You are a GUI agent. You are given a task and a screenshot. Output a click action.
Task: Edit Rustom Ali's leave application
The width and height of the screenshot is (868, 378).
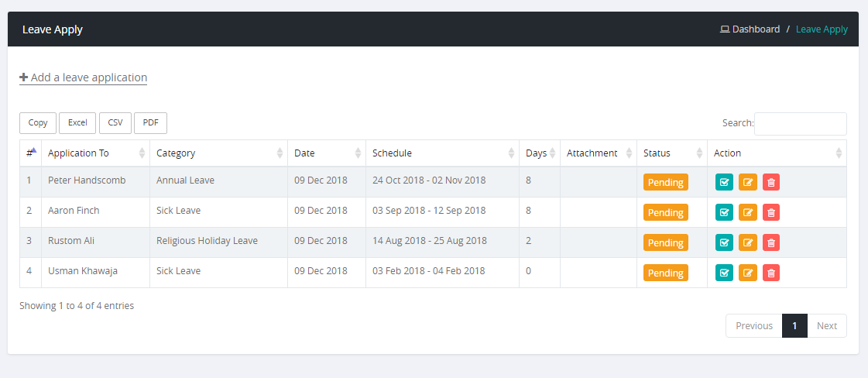click(x=747, y=242)
